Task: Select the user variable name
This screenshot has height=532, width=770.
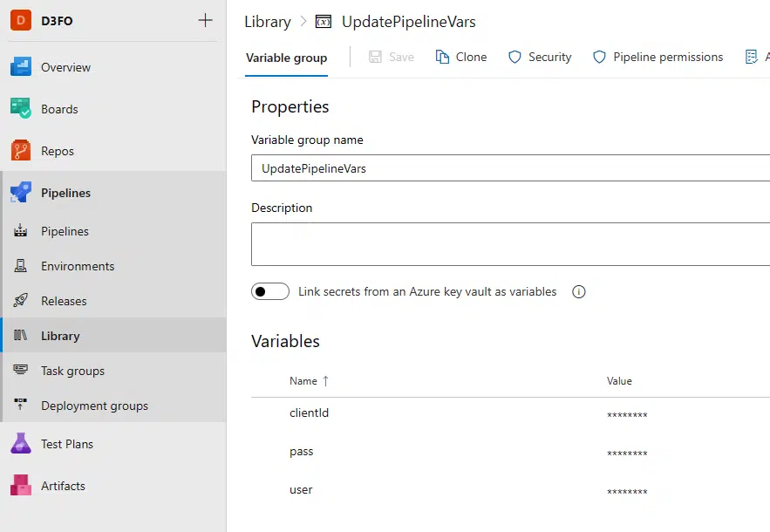Action: [x=301, y=490]
